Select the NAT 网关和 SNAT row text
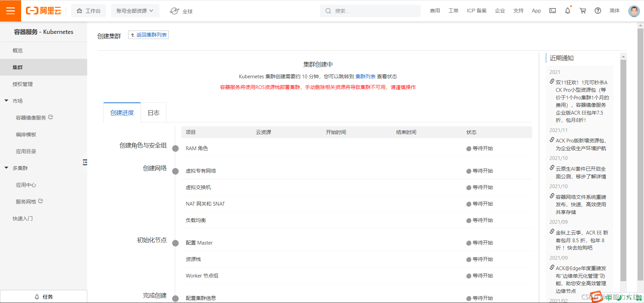This screenshot has width=644, height=303. [205, 204]
